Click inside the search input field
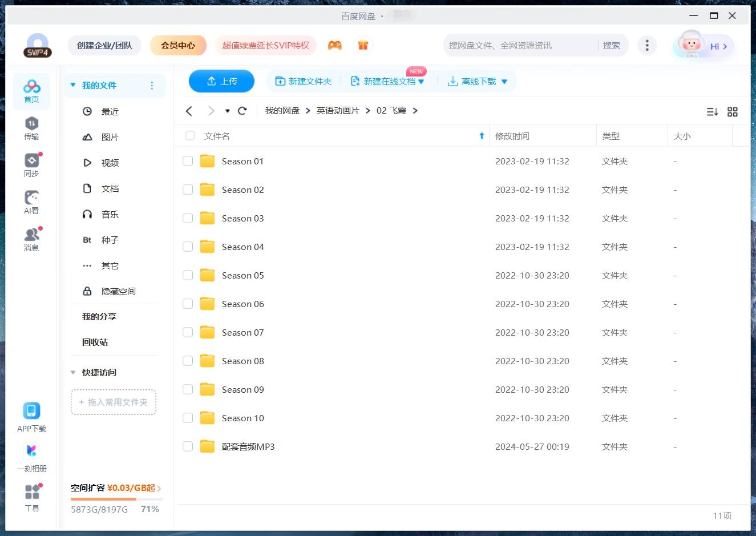 514,45
